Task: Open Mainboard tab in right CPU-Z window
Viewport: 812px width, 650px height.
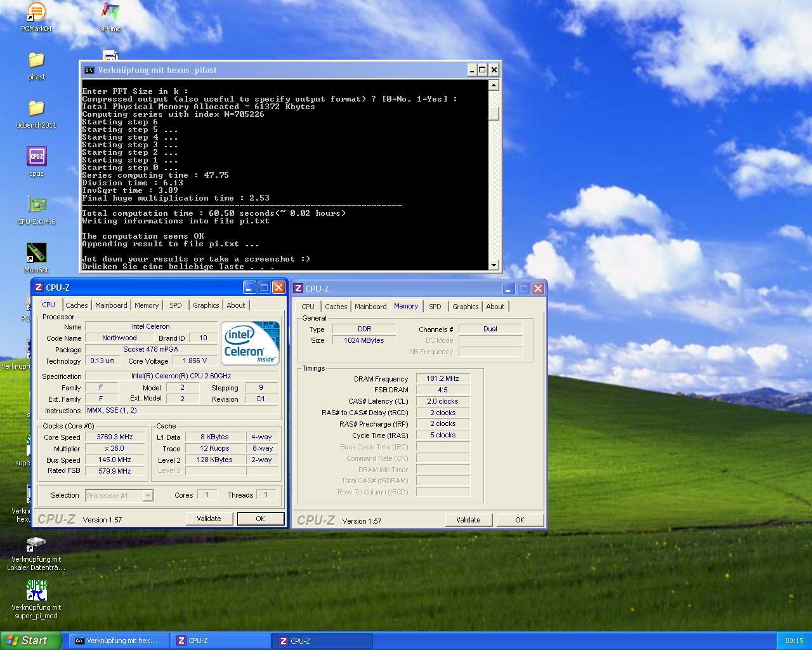Action: click(370, 307)
